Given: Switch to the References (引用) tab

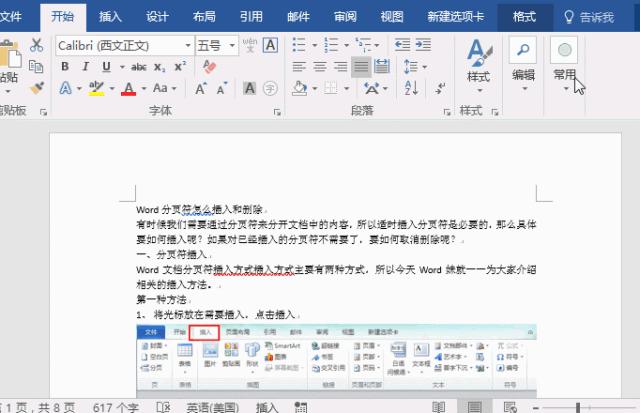Looking at the screenshot, I should pyautogui.click(x=251, y=17).
